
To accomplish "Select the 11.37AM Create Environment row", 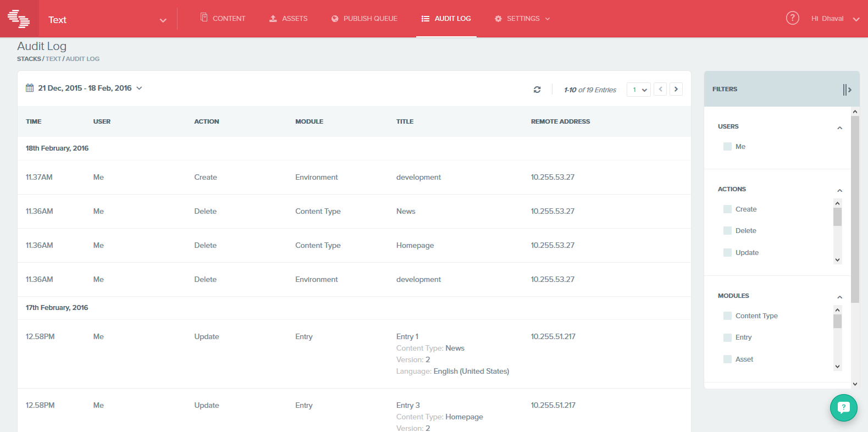I will pos(354,178).
